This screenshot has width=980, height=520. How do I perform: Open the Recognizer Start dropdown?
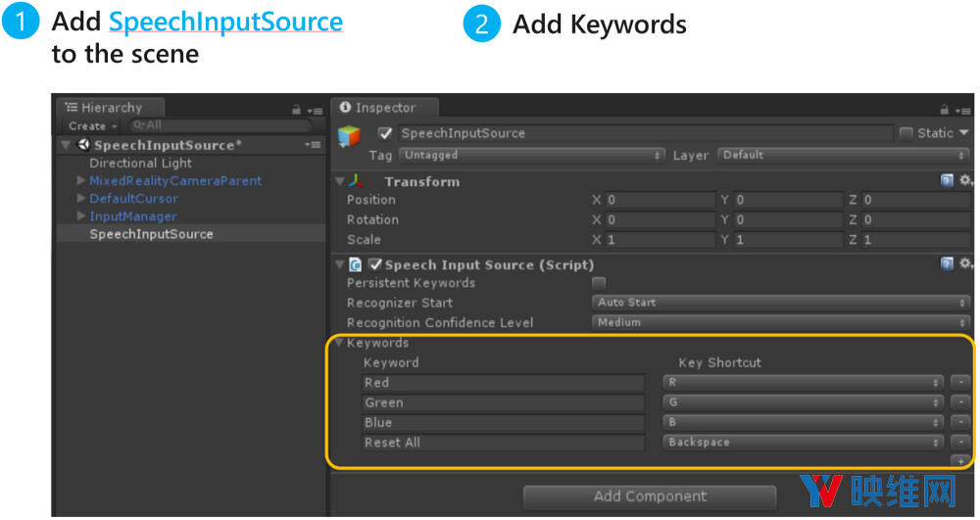(781, 303)
